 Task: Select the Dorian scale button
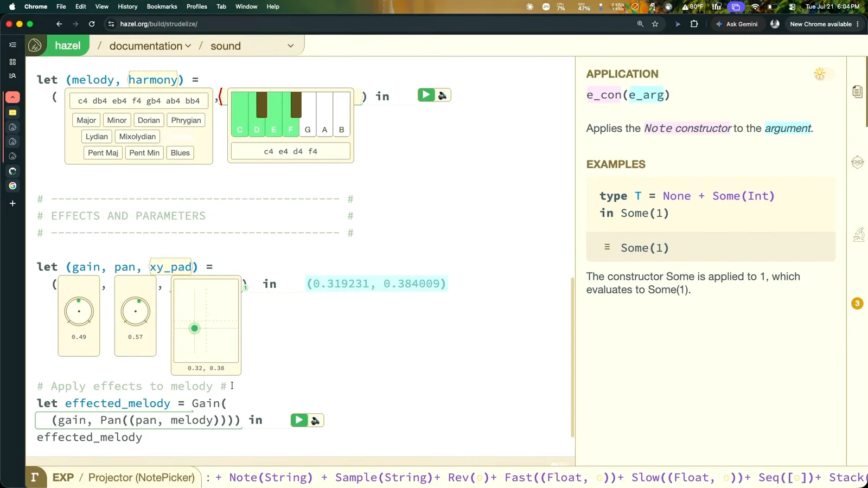tap(149, 120)
